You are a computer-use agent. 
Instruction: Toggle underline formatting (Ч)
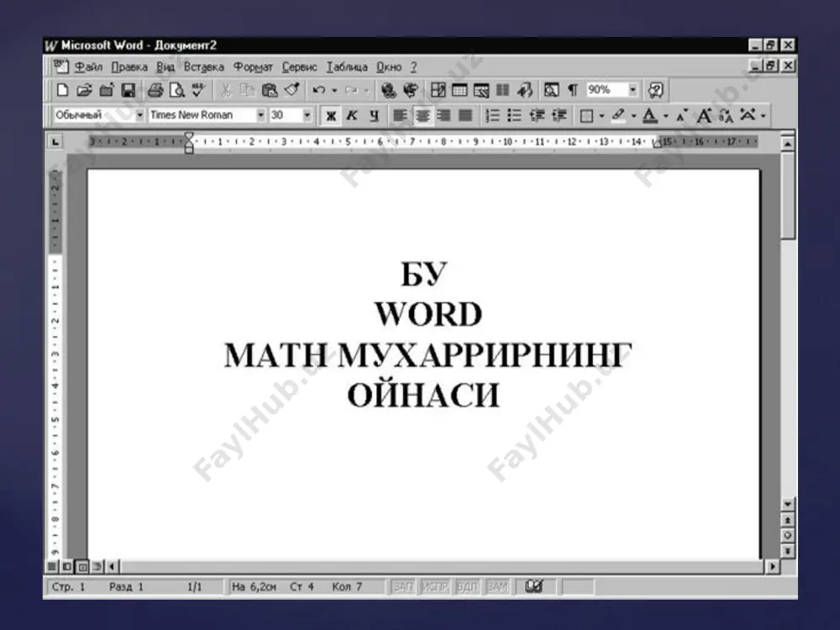click(x=374, y=115)
